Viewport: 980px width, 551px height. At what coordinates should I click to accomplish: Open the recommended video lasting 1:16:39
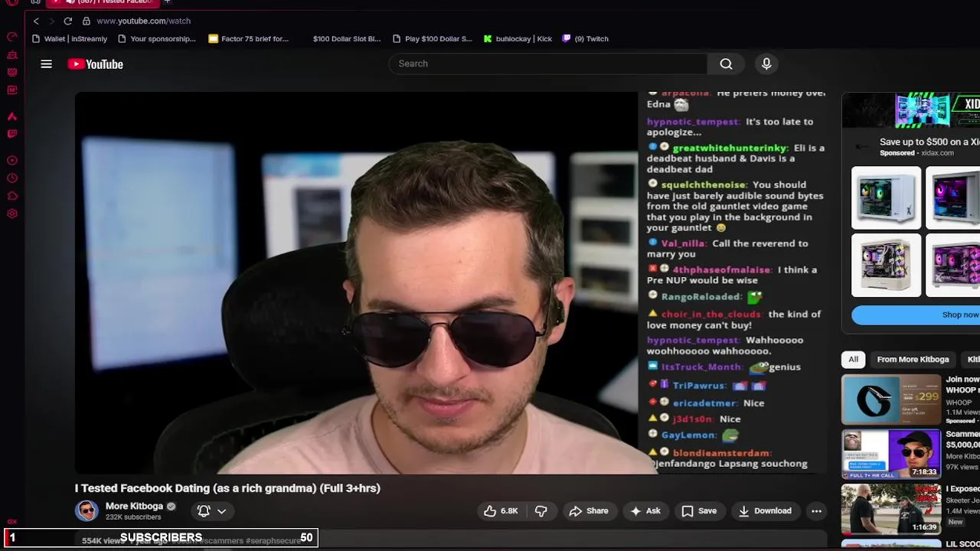coord(891,509)
